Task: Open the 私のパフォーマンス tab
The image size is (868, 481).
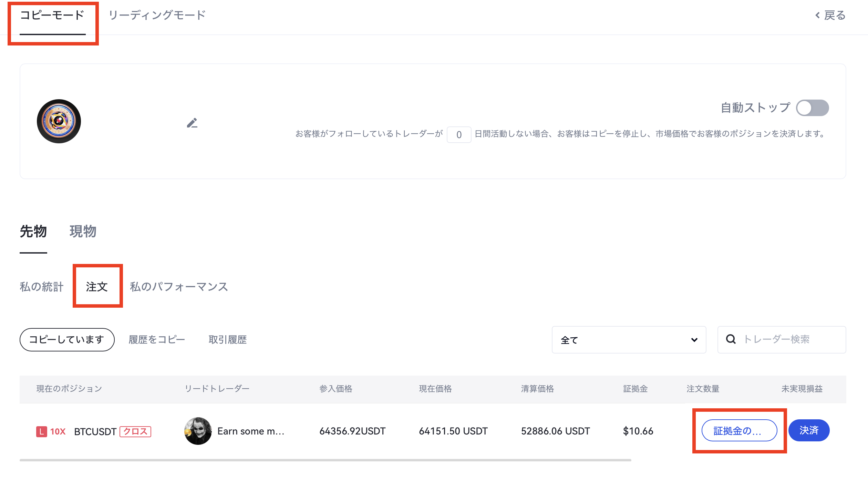Action: coord(179,287)
